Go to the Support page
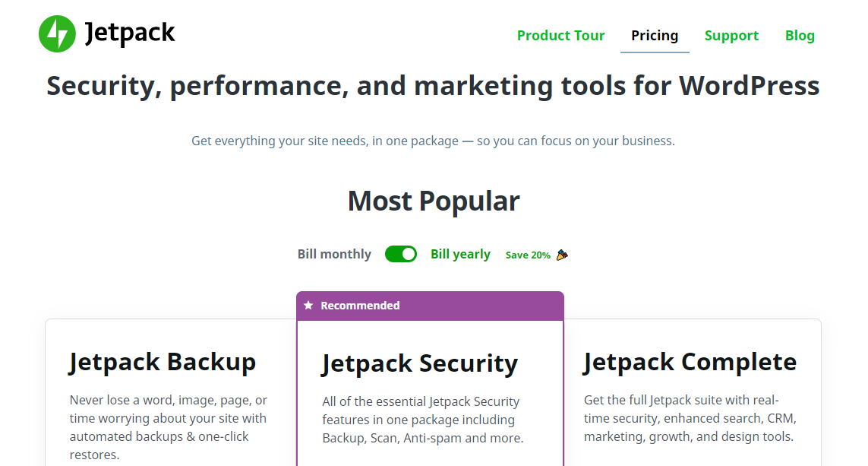The width and height of the screenshot is (868, 466). (x=731, y=36)
